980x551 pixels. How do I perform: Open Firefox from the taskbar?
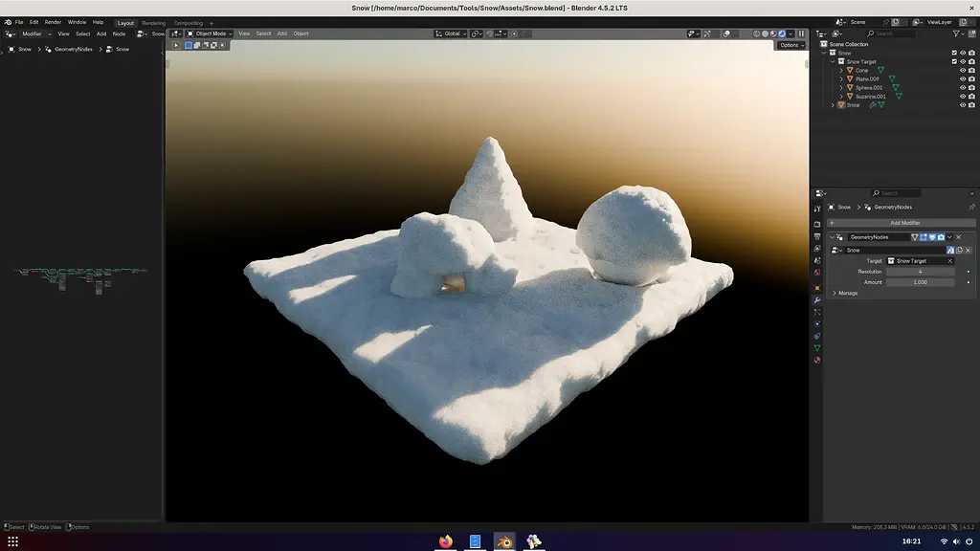[446, 541]
